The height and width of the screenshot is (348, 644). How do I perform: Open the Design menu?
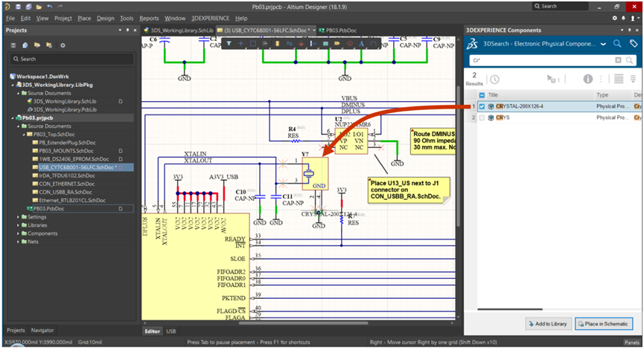[x=106, y=18]
